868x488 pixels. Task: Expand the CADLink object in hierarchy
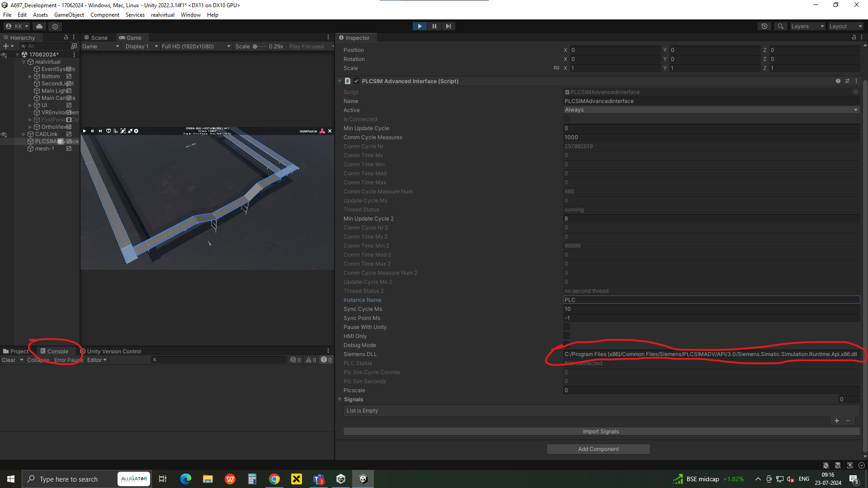tap(24, 134)
